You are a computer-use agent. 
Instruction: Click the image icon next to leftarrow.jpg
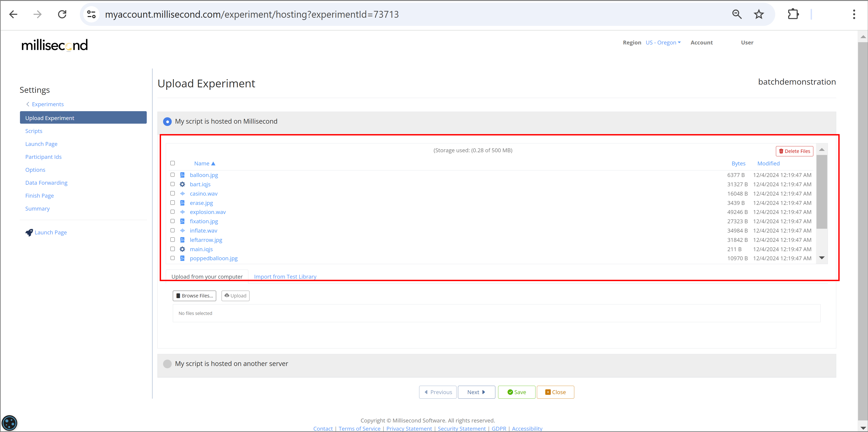point(182,240)
